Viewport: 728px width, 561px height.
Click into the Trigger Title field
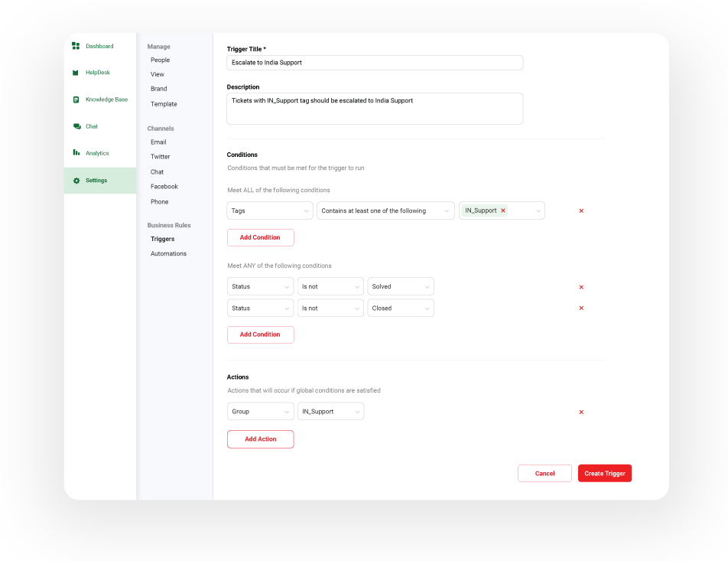click(x=375, y=63)
